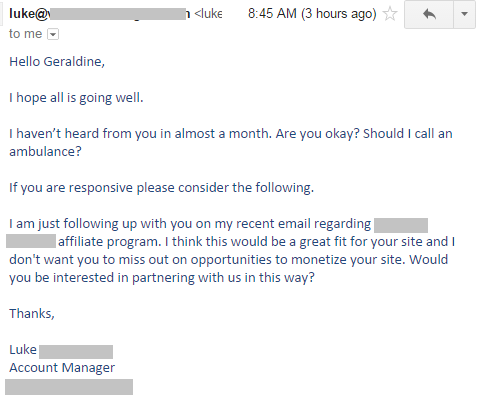The image size is (489, 398).
Task: Open the More options arrow beside Reply
Action: point(464,14)
